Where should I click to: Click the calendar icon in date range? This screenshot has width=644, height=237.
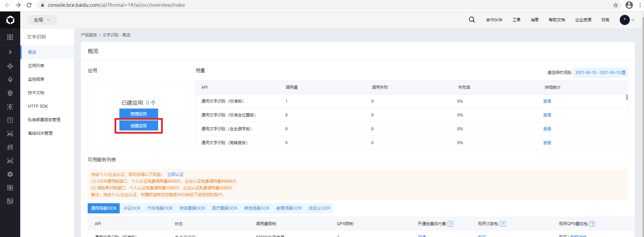[623, 73]
